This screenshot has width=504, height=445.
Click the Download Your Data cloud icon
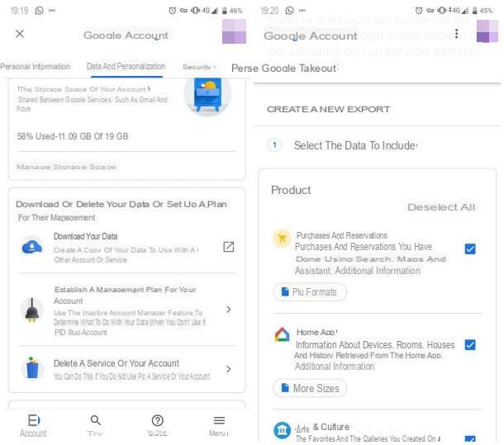coord(32,247)
